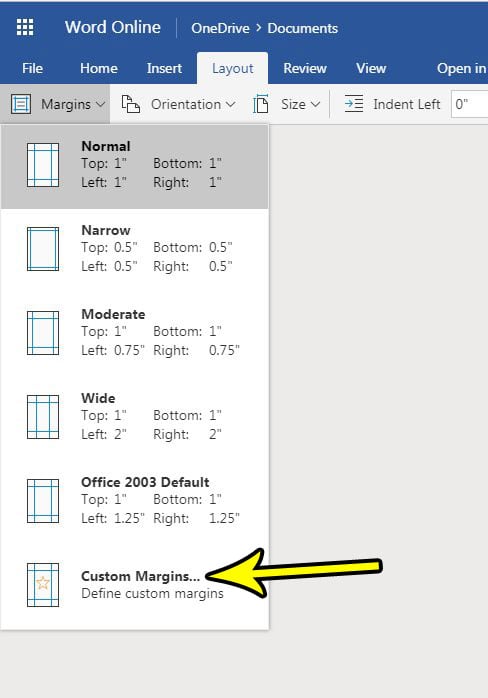
Task: Expand the Orientation dropdown
Action: [x=178, y=104]
